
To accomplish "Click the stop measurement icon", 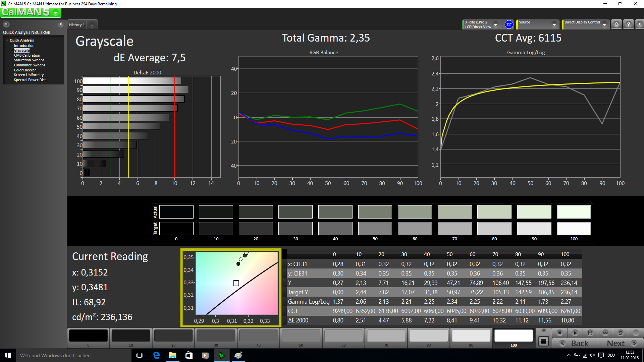I will pyautogui.click(x=559, y=333).
